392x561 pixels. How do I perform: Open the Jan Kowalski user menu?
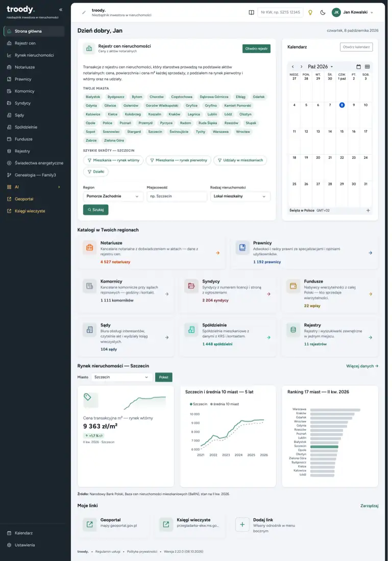[353, 12]
